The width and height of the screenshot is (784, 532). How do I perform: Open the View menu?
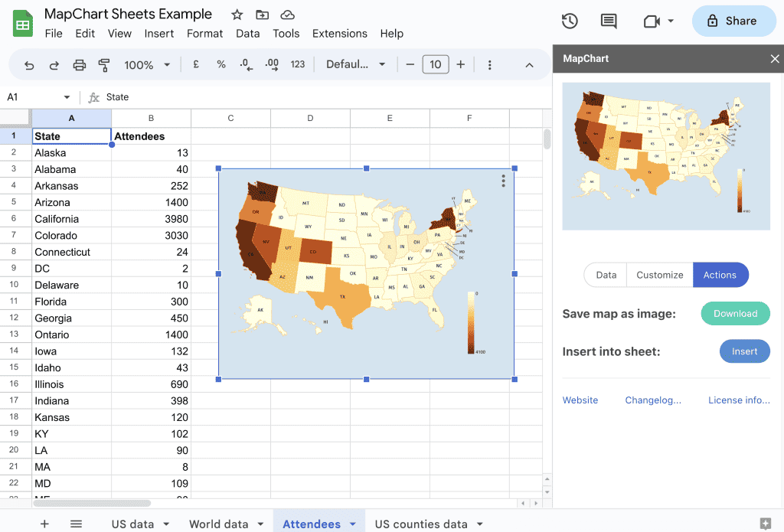pyautogui.click(x=119, y=34)
